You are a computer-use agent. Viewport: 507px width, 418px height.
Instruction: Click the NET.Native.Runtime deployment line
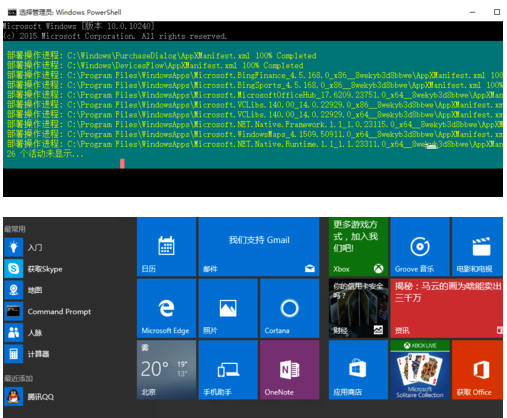(x=255, y=144)
